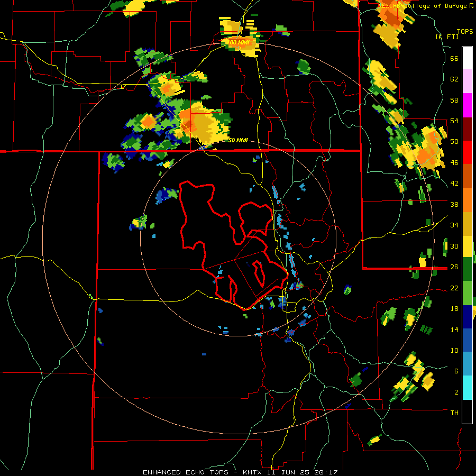Click the 'KMTX' station identifier in caption
The image size is (476, 476).
pyautogui.click(x=253, y=472)
